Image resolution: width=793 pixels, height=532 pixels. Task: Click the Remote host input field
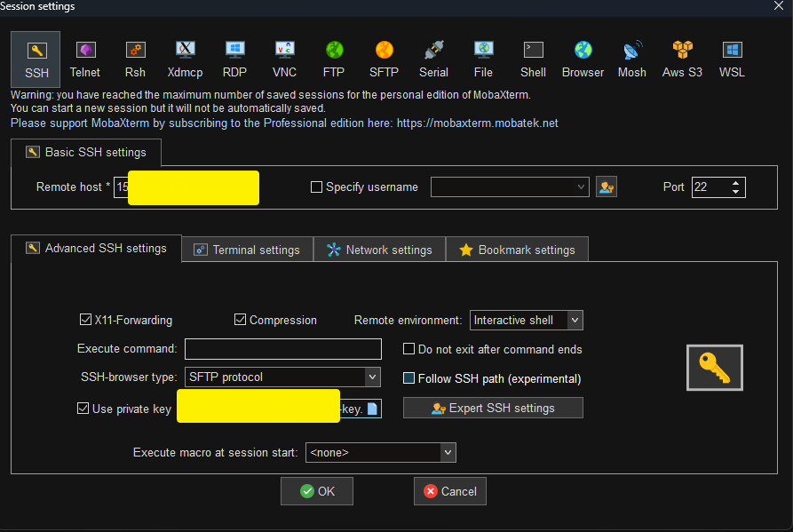[x=186, y=187]
